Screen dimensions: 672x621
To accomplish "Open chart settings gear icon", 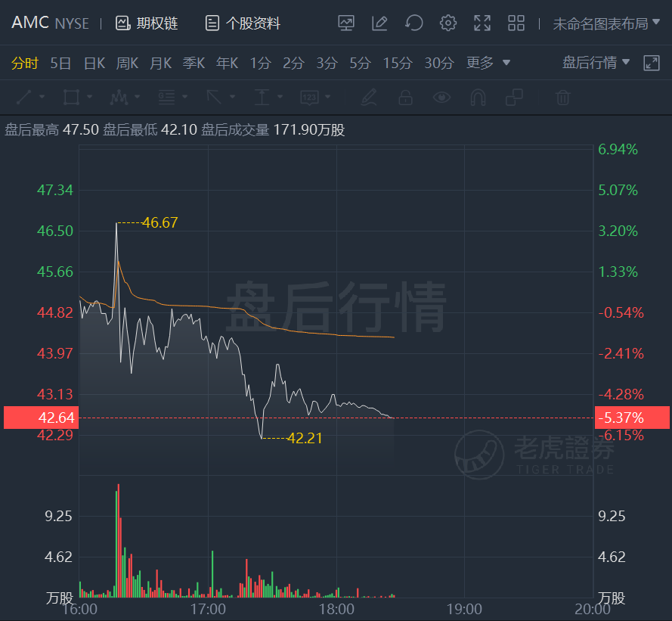I will click(447, 23).
